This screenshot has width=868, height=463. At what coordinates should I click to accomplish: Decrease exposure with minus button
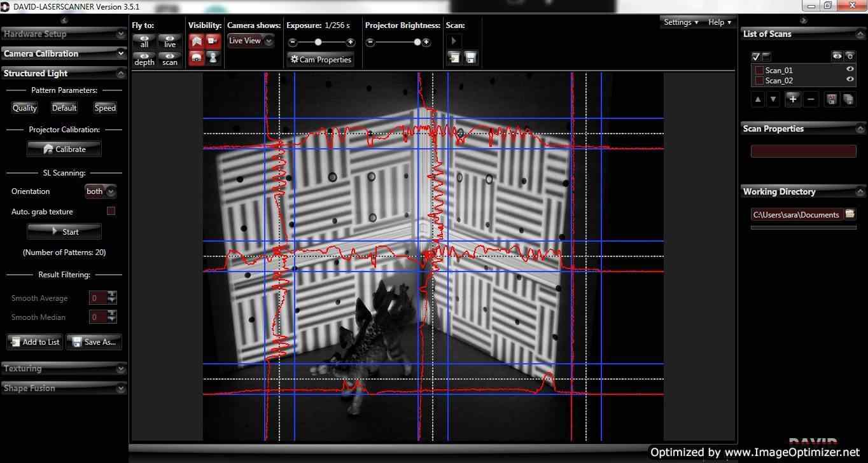293,43
